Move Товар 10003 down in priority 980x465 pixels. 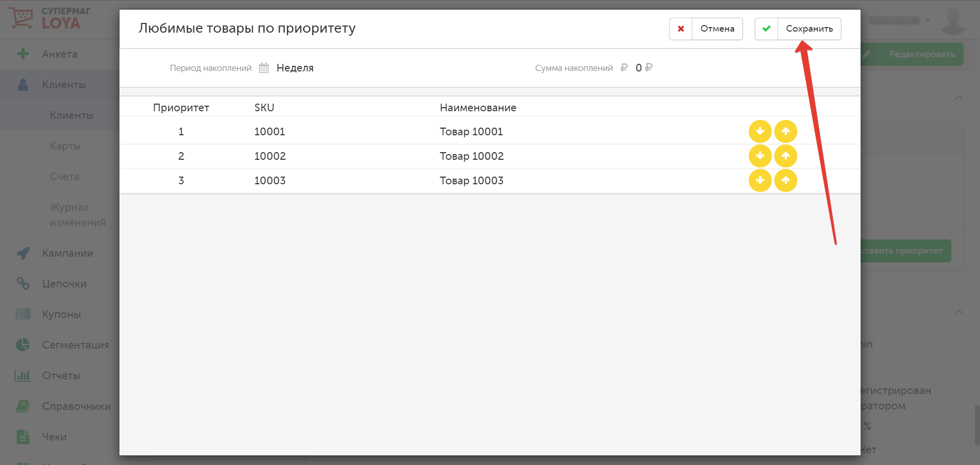(x=760, y=180)
